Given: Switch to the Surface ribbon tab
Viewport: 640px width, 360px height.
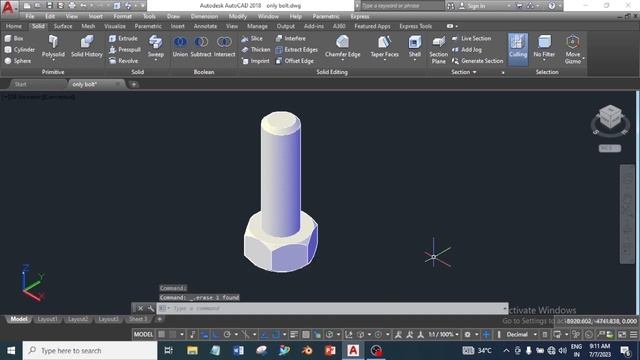Looking at the screenshot, I should point(63,26).
